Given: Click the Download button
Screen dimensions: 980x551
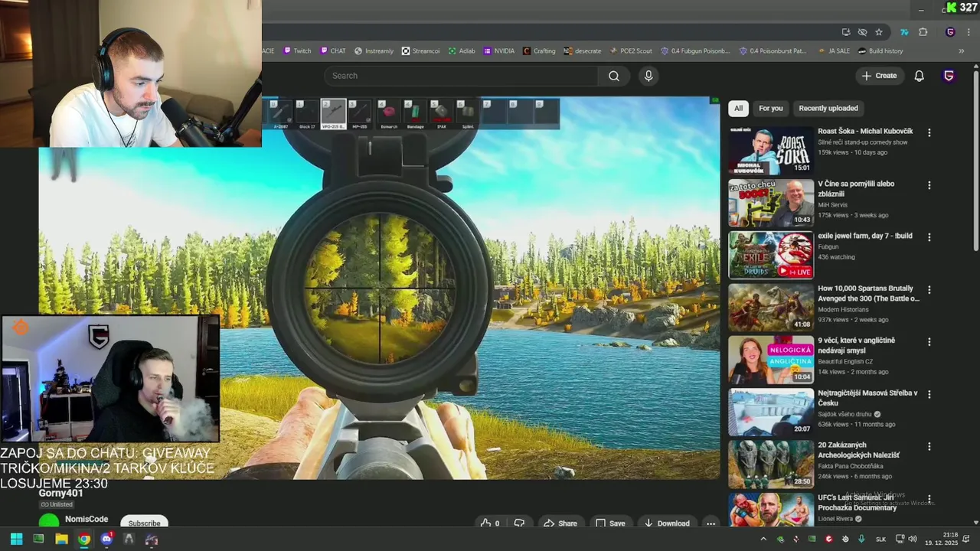Looking at the screenshot, I should [667, 523].
